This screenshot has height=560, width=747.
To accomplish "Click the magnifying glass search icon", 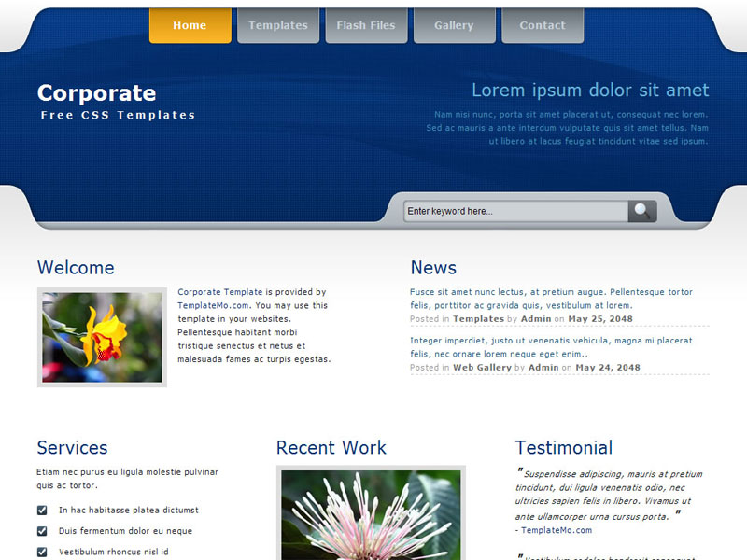I will click(x=641, y=211).
